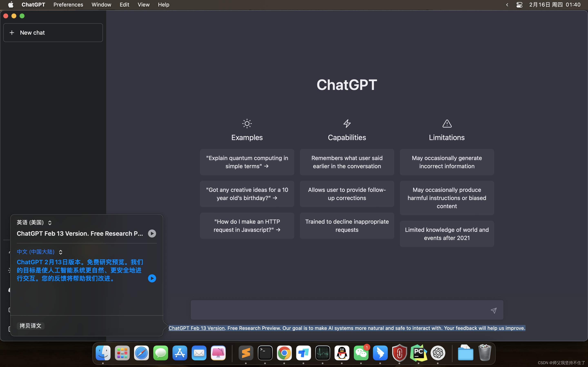Open Terminal from the Dock
Screen dimensions: 588x367
point(265,353)
